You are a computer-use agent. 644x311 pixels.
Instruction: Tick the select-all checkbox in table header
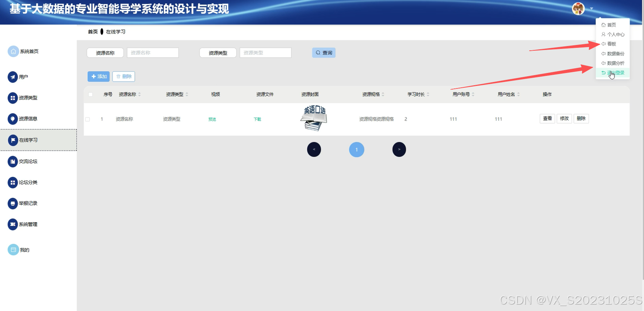click(91, 95)
